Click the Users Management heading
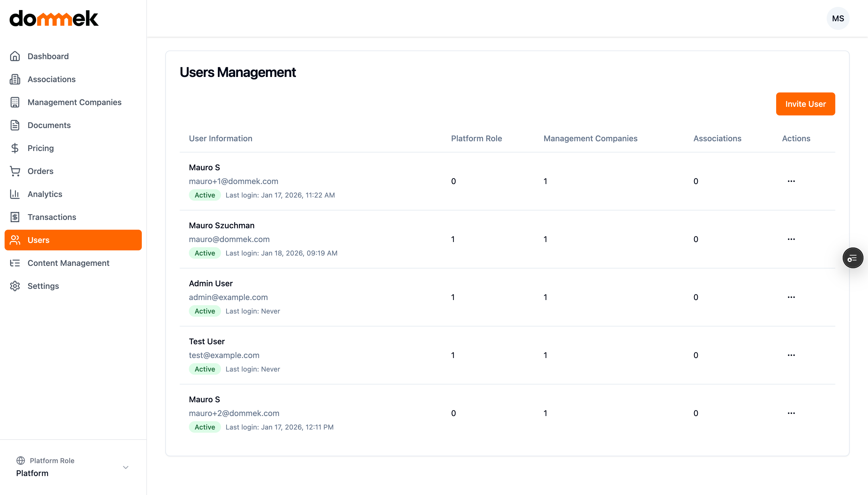This screenshot has width=868, height=495. (238, 72)
